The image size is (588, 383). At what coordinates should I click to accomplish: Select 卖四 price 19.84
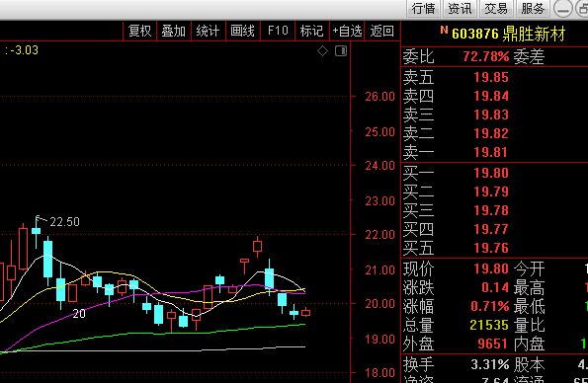point(491,96)
